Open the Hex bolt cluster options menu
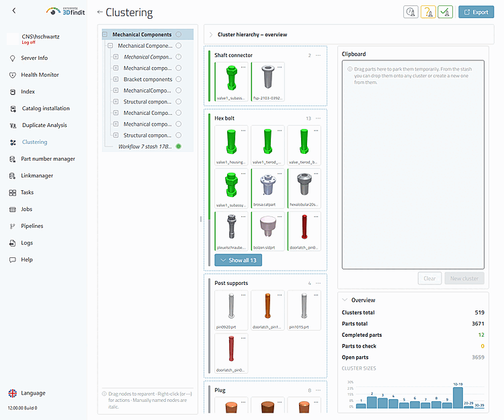Image resolution: width=504 pixels, height=420 pixels. [x=319, y=118]
